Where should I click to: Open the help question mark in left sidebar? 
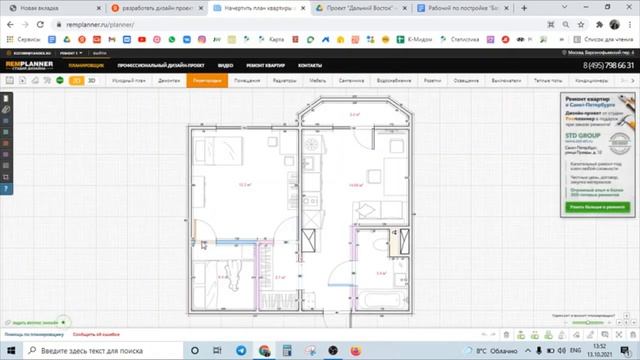[6, 189]
